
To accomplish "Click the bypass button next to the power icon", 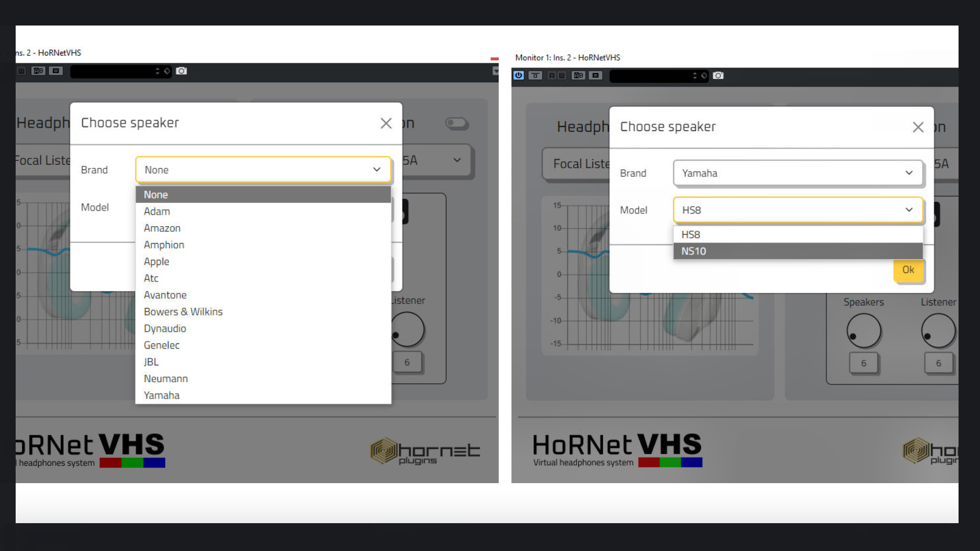I will click(535, 75).
